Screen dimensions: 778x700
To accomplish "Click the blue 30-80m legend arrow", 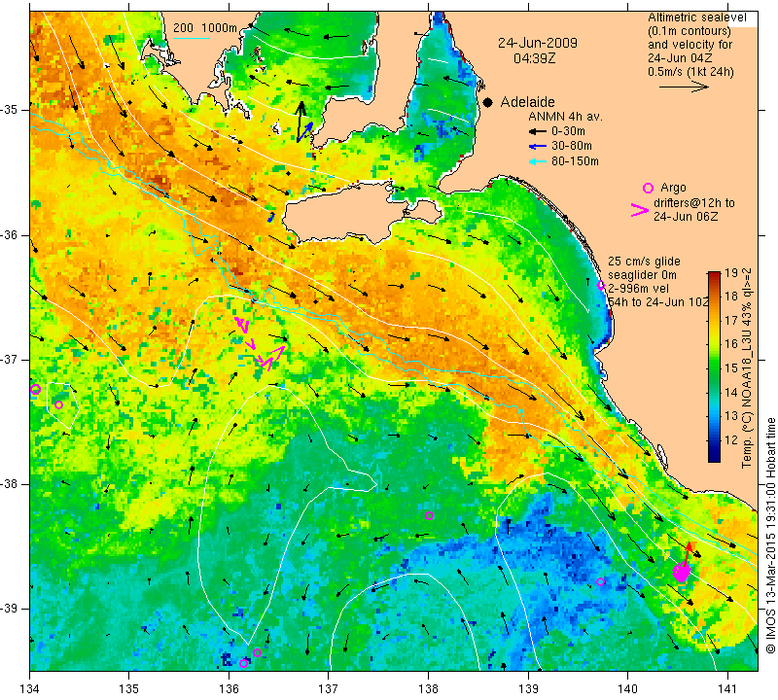I will [538, 147].
